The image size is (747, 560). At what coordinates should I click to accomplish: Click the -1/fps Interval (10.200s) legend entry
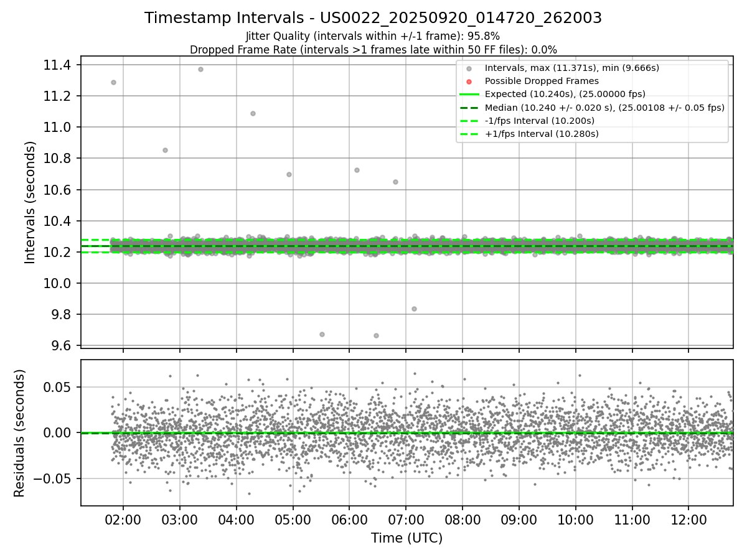pyautogui.click(x=540, y=121)
